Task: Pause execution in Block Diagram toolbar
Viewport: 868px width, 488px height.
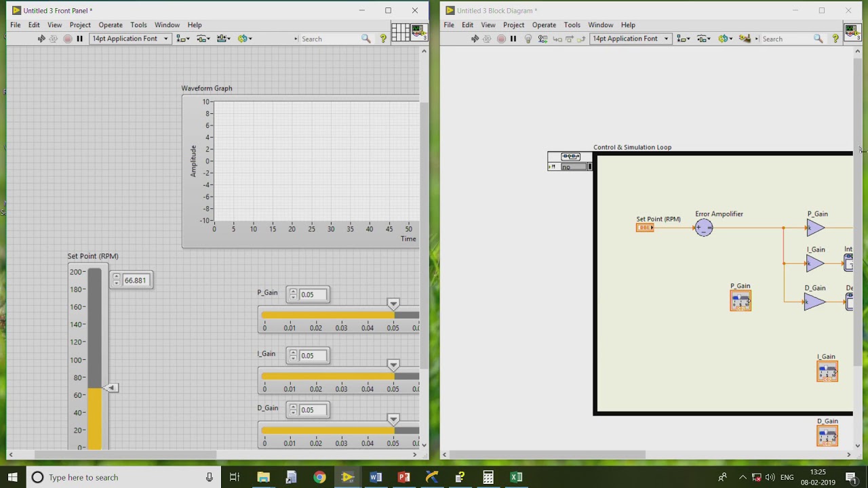Action: point(513,39)
